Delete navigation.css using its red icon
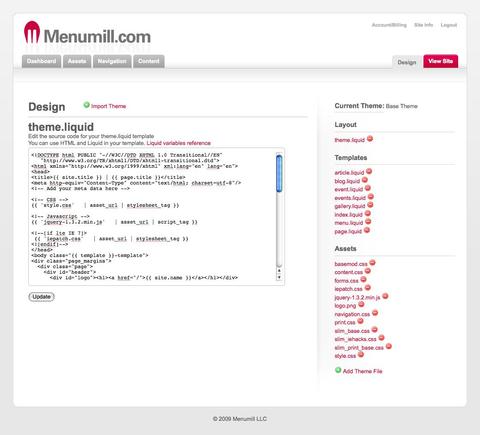The width and height of the screenshot is (480, 435). (x=375, y=313)
